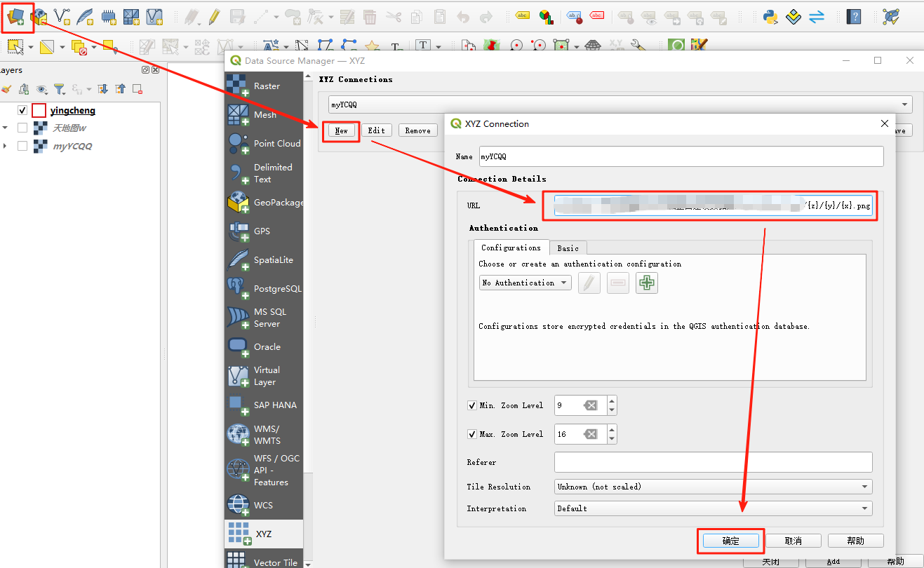924x568 pixels.
Task: Click the Save Layer Edits icon
Action: coord(238,16)
